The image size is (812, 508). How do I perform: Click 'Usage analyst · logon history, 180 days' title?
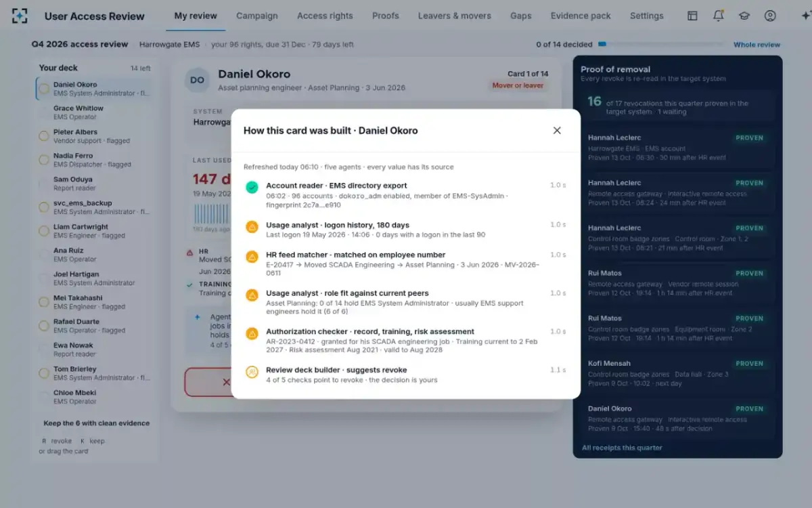(x=338, y=225)
